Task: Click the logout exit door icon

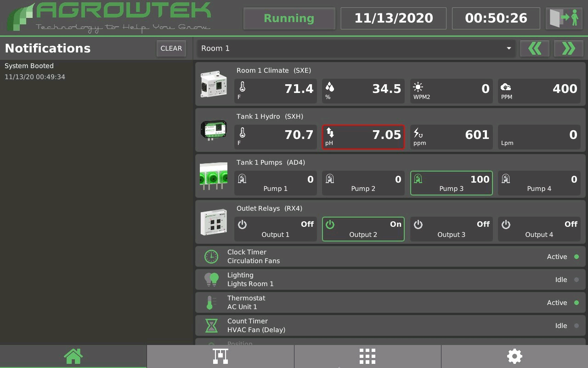Action: click(x=564, y=18)
